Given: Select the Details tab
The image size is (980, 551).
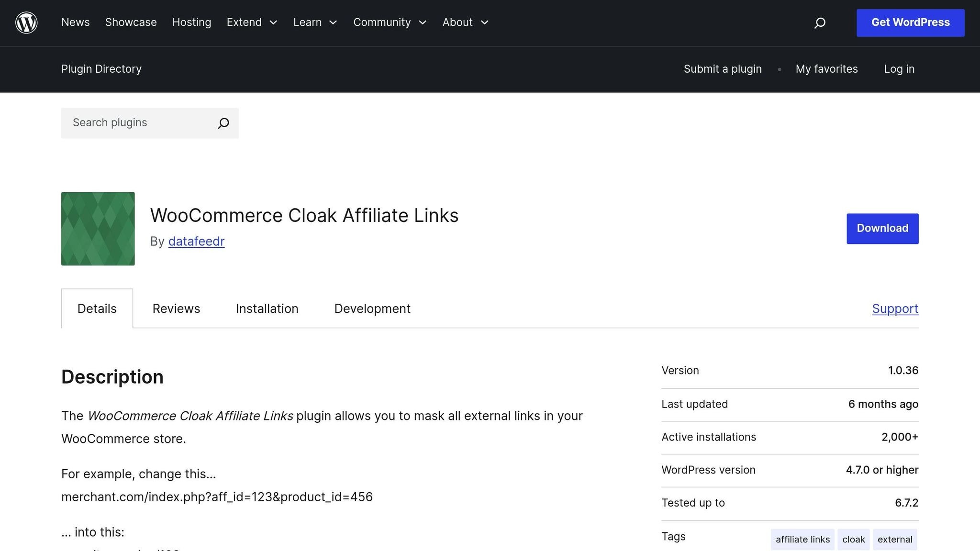Looking at the screenshot, I should 97,309.
